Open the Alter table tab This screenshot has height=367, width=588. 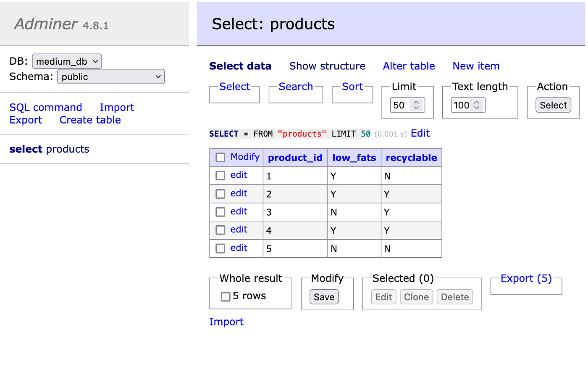[x=409, y=66]
